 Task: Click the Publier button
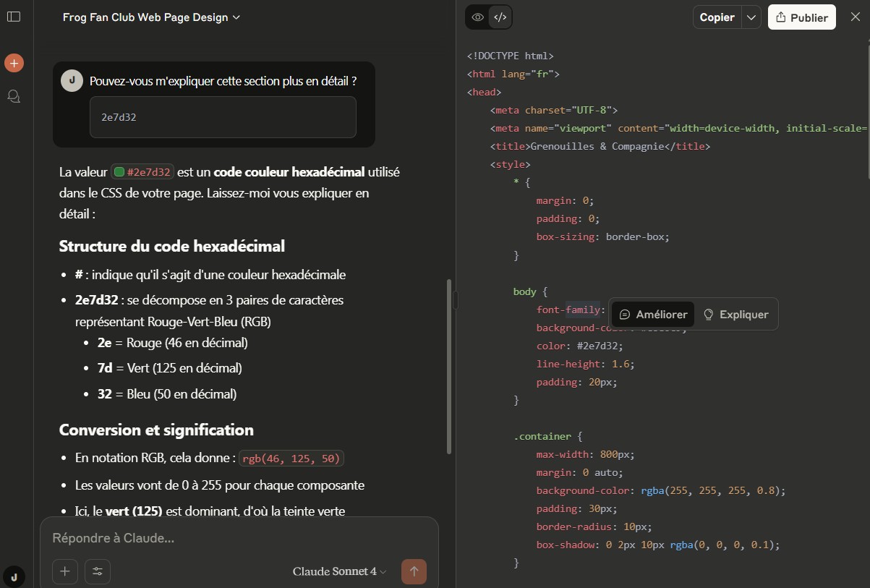pos(801,17)
